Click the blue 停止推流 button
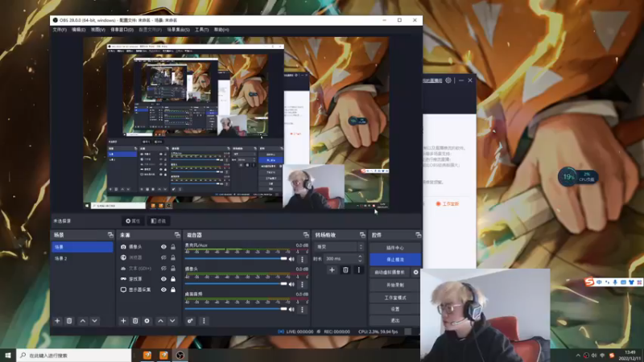 tap(395, 259)
